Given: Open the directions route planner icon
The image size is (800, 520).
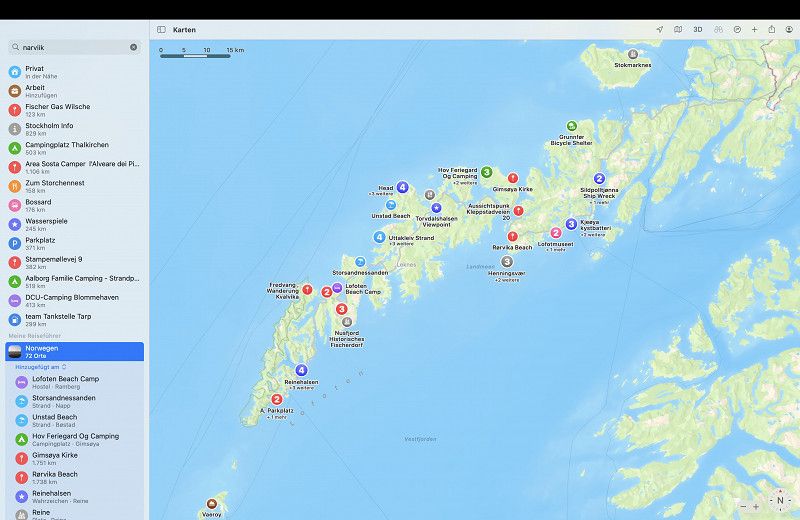Looking at the screenshot, I should (x=737, y=30).
